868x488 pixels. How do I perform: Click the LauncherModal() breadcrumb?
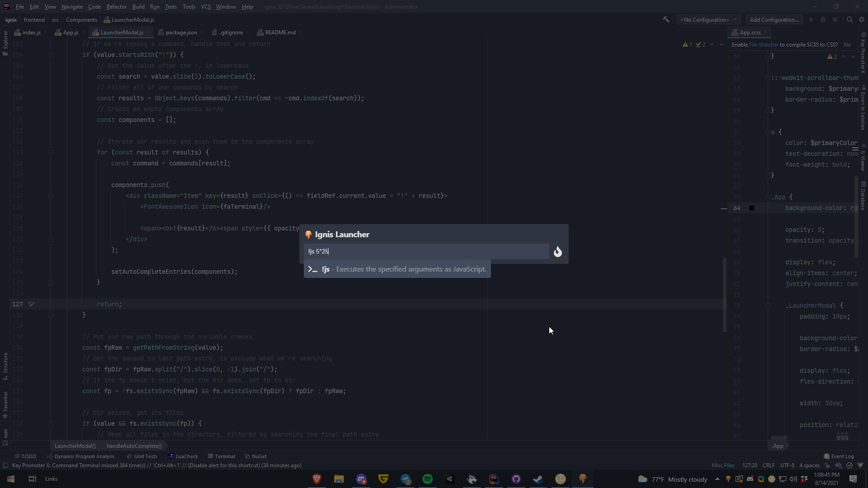tap(75, 446)
